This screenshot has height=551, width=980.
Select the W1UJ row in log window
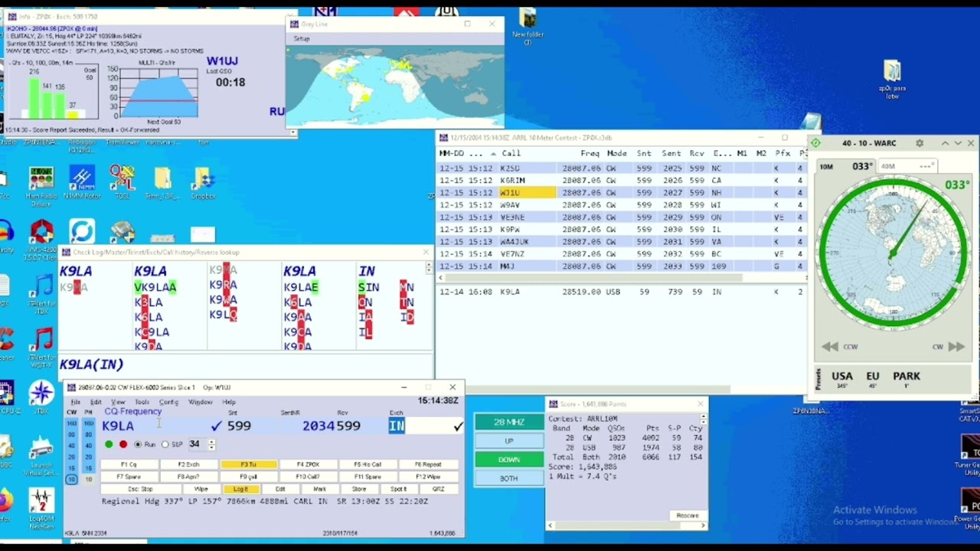[x=620, y=193]
